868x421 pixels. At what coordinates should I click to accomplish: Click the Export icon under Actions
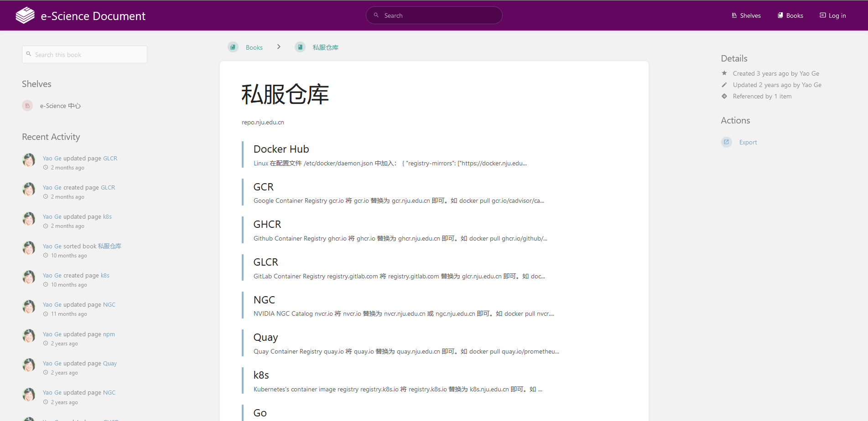coord(726,142)
